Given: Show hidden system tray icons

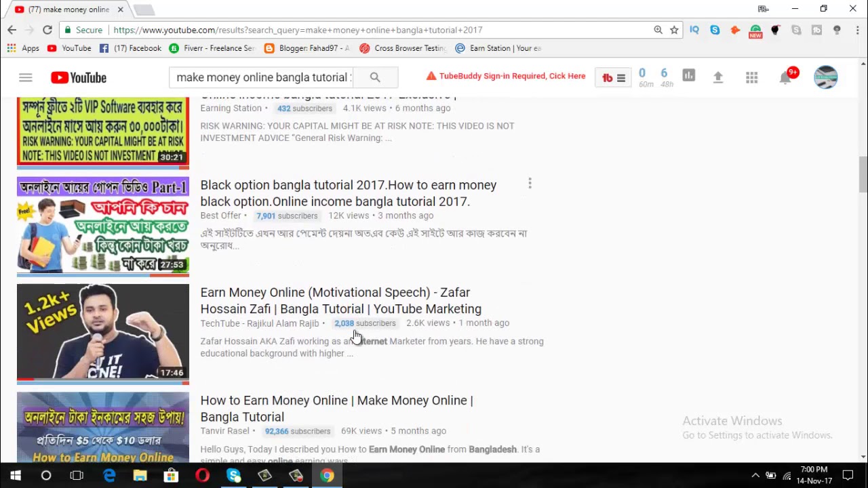Looking at the screenshot, I should tap(755, 476).
